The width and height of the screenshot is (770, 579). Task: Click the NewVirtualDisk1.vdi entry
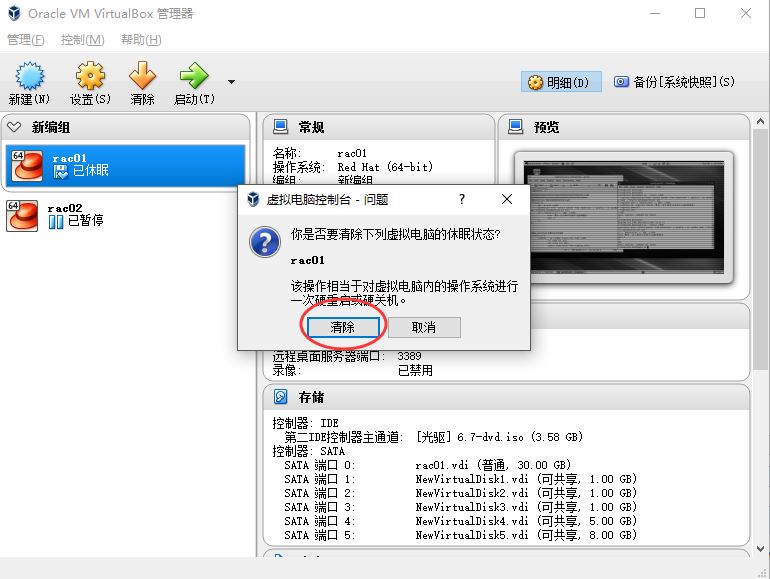point(526,479)
